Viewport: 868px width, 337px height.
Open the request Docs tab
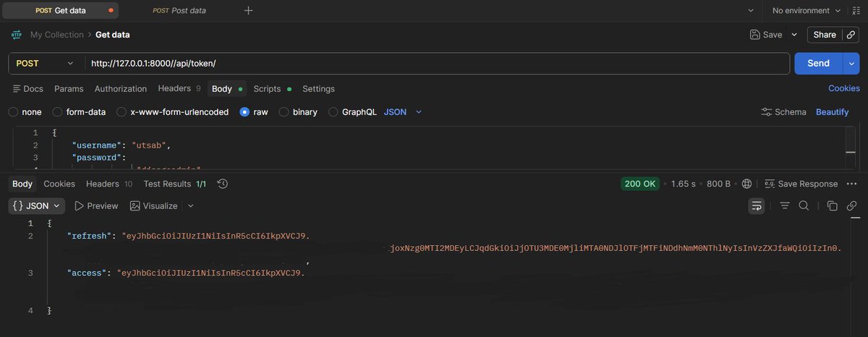click(x=28, y=89)
